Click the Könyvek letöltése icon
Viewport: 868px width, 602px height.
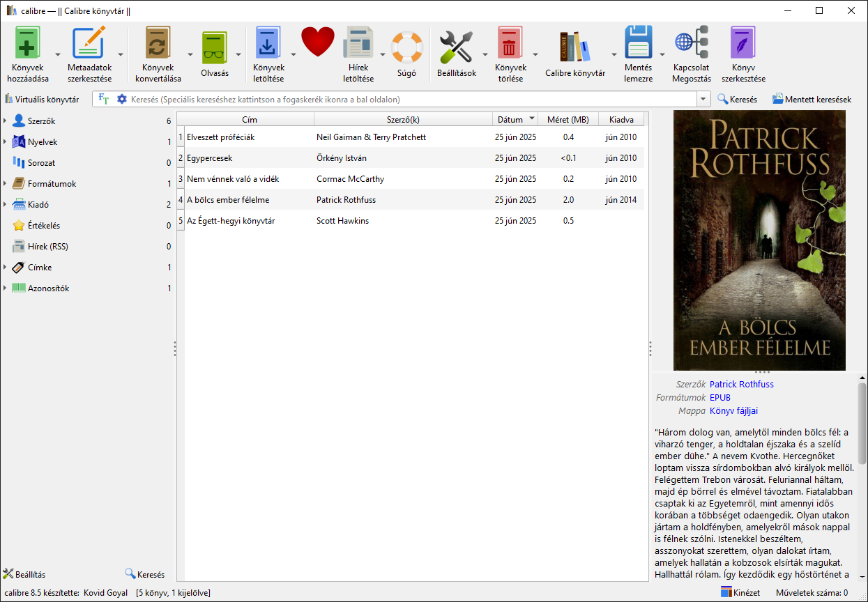tap(268, 43)
